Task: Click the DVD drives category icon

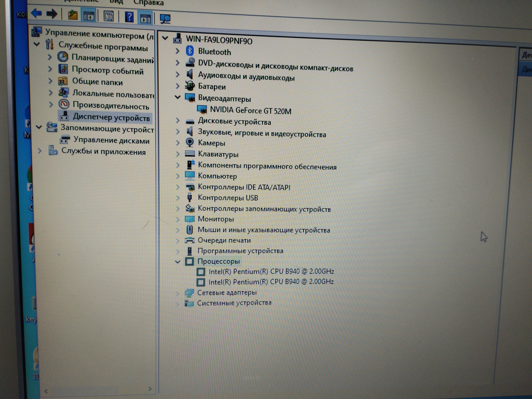Action: coord(190,62)
